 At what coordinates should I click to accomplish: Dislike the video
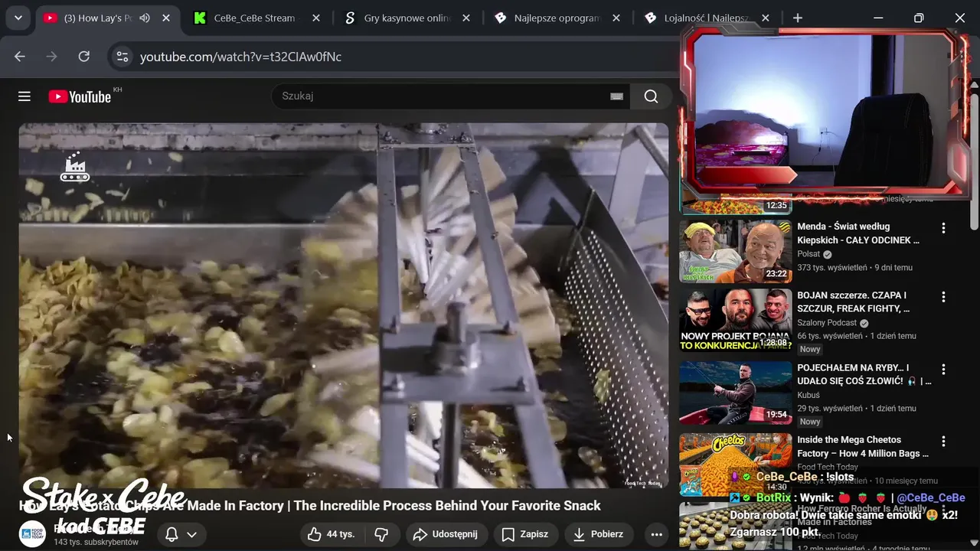point(381,534)
